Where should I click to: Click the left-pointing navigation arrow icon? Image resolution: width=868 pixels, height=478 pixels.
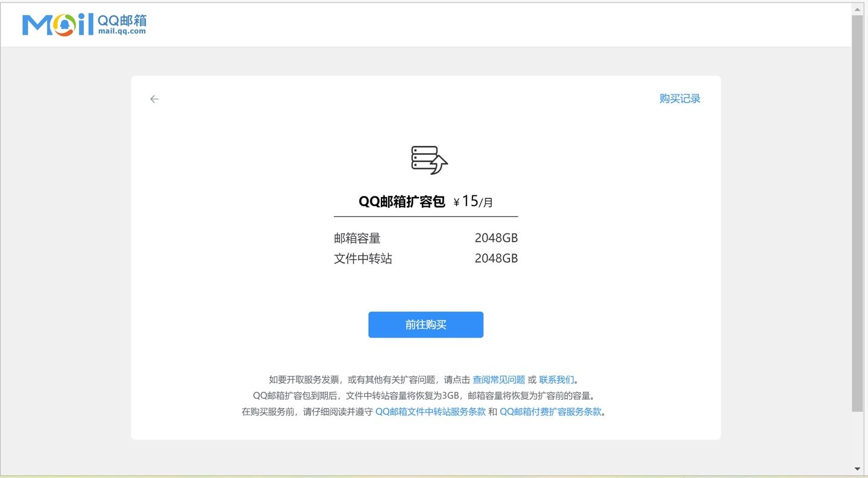(154, 99)
